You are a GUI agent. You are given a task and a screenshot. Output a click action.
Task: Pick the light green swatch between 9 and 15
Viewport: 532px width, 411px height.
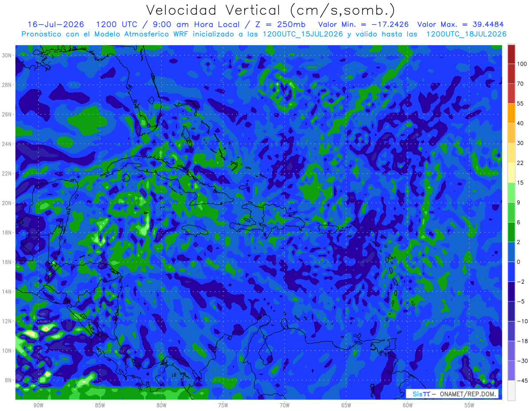tap(511, 192)
